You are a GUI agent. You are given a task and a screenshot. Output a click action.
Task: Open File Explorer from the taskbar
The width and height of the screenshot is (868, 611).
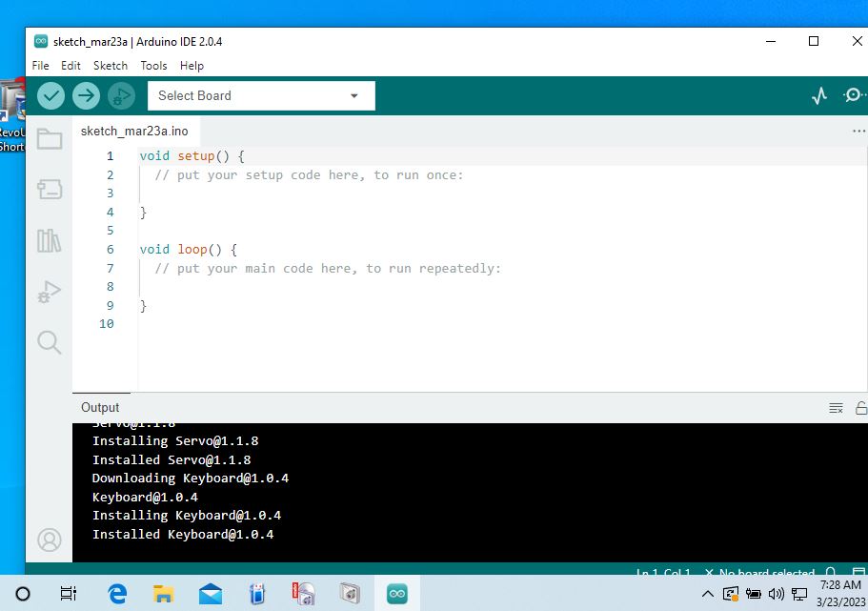coord(163,594)
